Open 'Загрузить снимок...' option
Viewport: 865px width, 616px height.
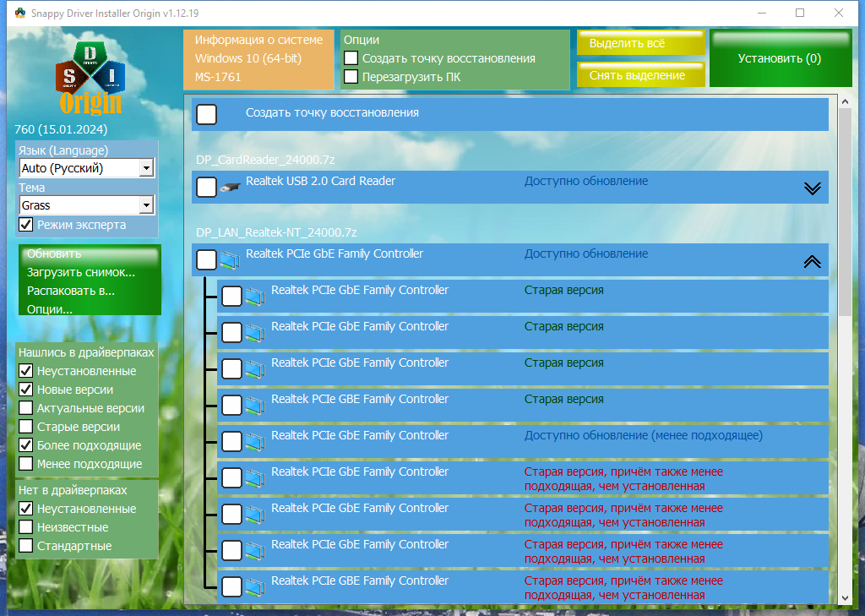coord(80,272)
